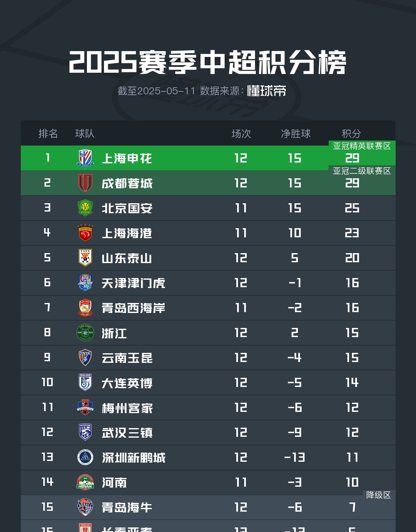The height and width of the screenshot is (532, 416).
Task: Open the Qingdao West Coast team badge
Action: tap(85, 308)
